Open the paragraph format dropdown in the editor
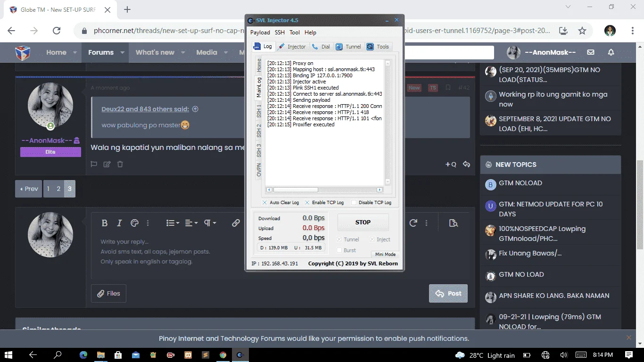The width and height of the screenshot is (644, 362). [x=210, y=223]
